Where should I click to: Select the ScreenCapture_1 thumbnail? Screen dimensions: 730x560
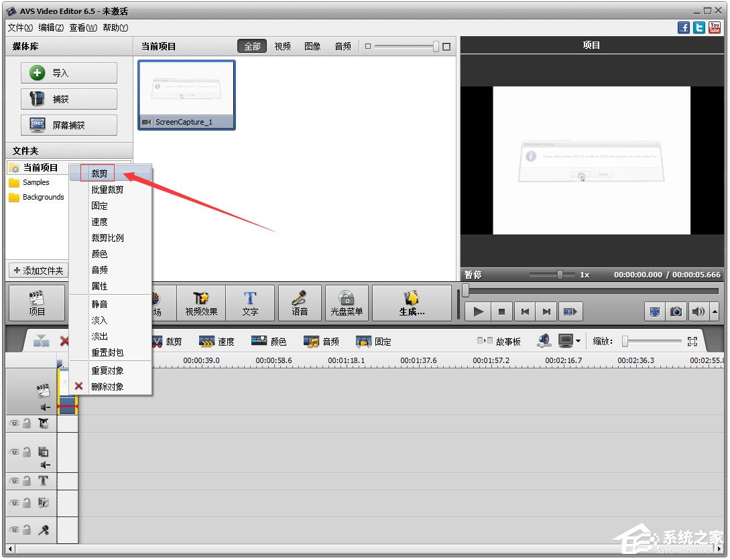[187, 95]
